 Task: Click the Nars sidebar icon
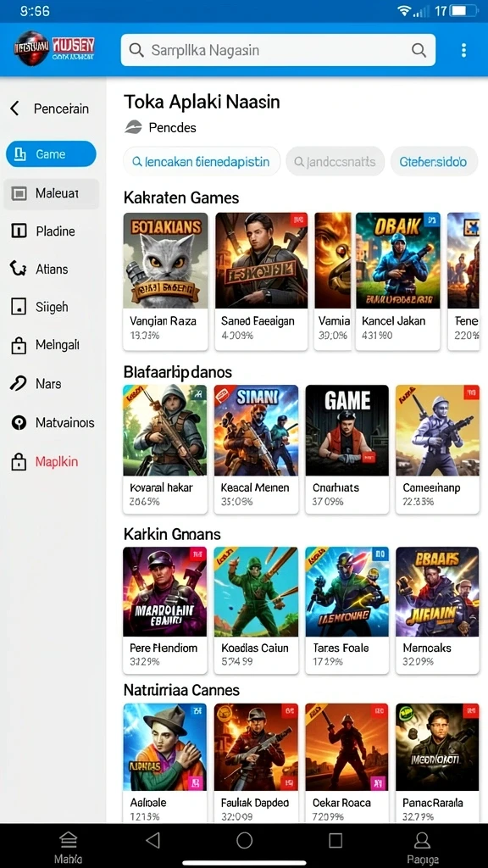(19, 384)
